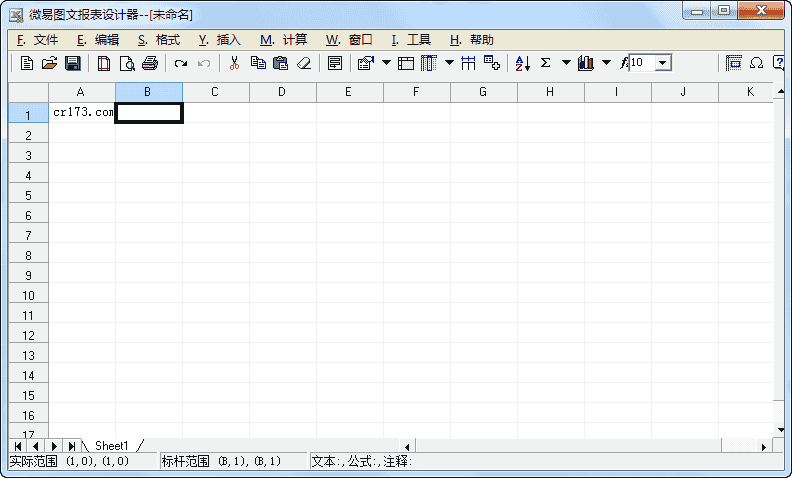This screenshot has width=792, height=478.
Task: Expand the font size combo box showing 10
Action: click(662, 63)
